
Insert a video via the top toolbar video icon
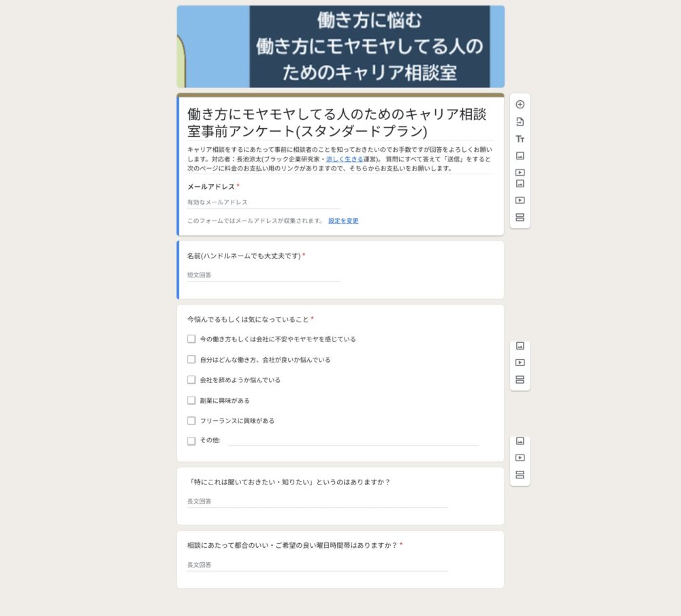coord(520,171)
